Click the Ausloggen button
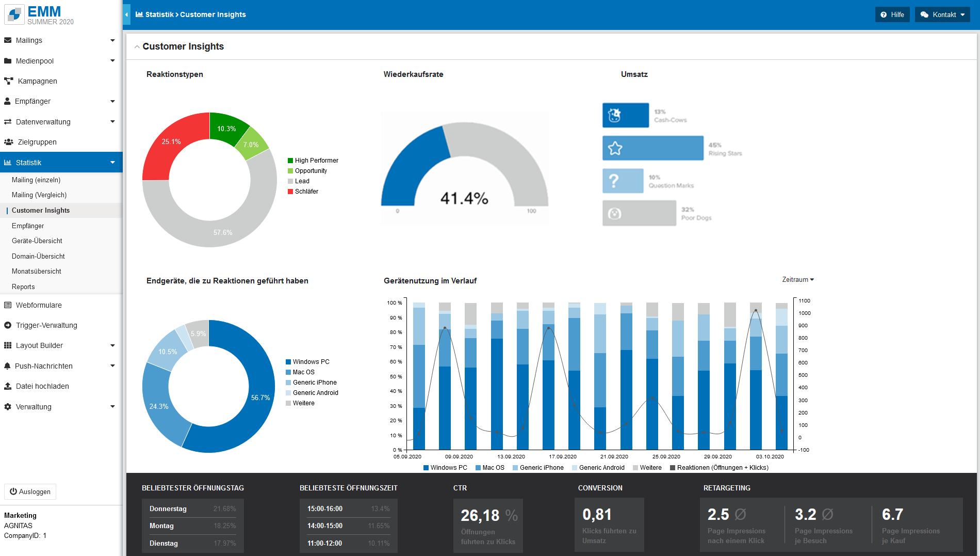Image resolution: width=980 pixels, height=556 pixels. click(x=30, y=491)
